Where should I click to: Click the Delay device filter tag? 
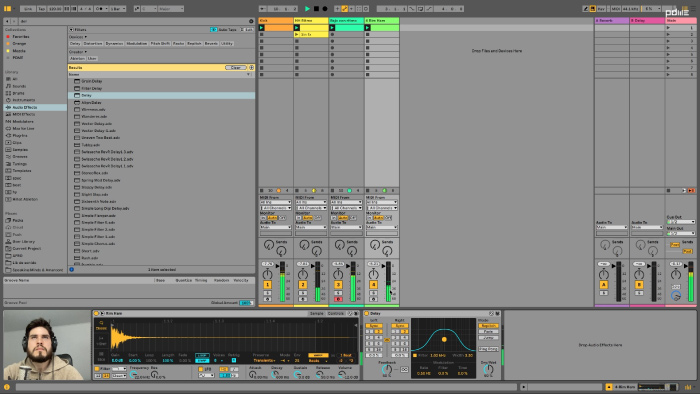[75, 44]
